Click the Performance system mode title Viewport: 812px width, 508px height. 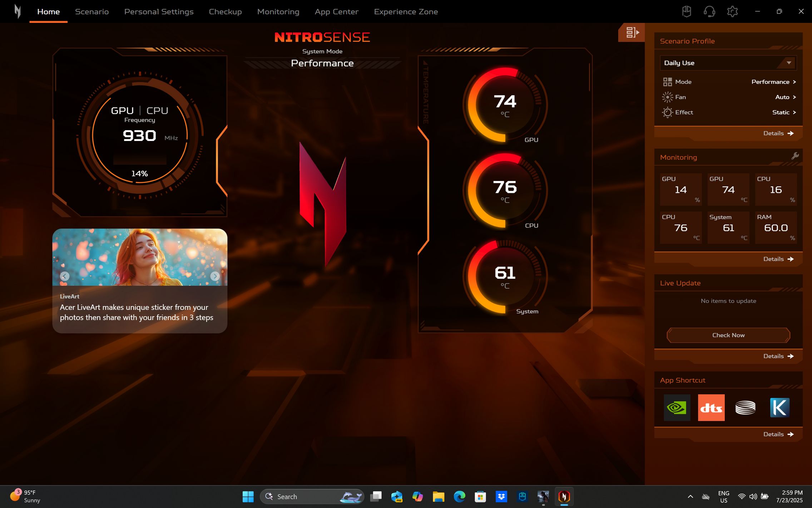tap(322, 63)
